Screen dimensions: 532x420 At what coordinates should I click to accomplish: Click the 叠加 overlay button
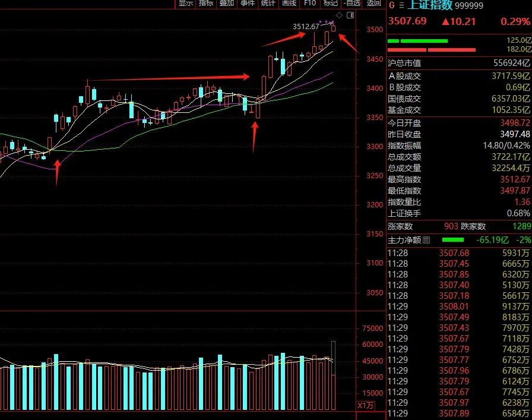point(226,4)
